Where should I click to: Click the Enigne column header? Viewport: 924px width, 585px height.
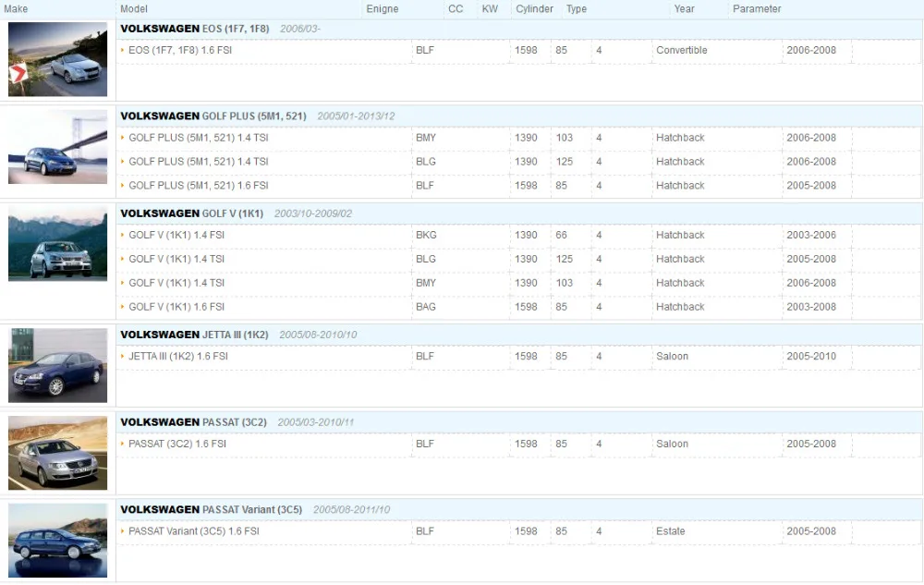(x=383, y=9)
